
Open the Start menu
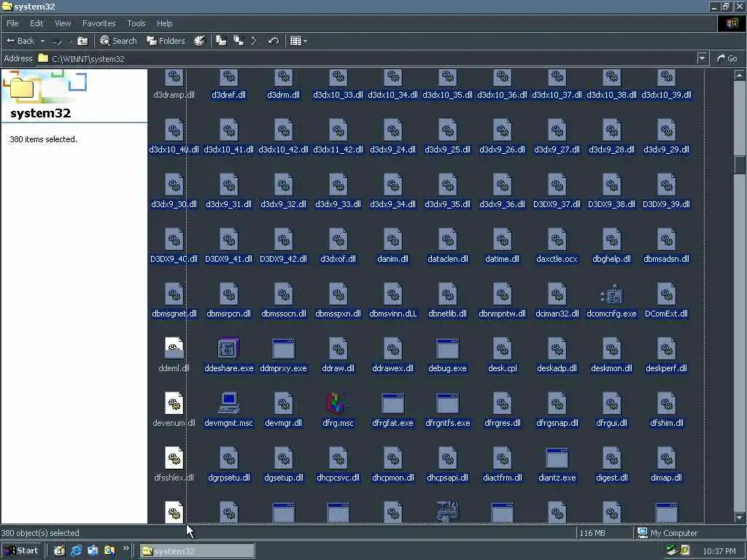(x=21, y=551)
